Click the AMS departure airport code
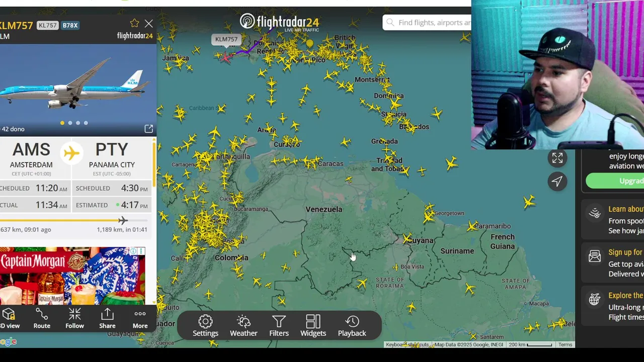The width and height of the screenshot is (644, 362). click(x=31, y=150)
